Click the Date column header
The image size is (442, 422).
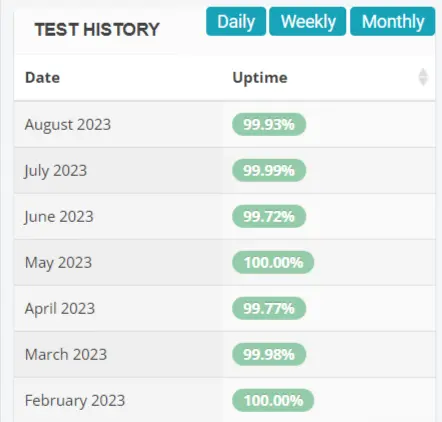click(42, 78)
